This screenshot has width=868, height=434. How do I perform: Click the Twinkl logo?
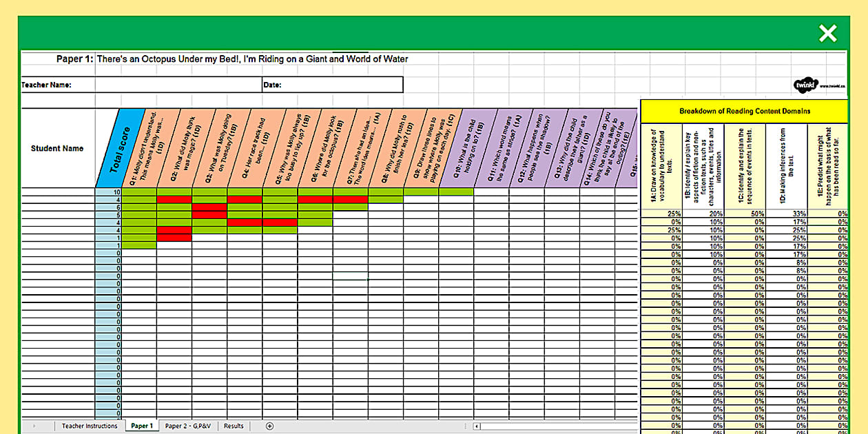click(x=805, y=85)
